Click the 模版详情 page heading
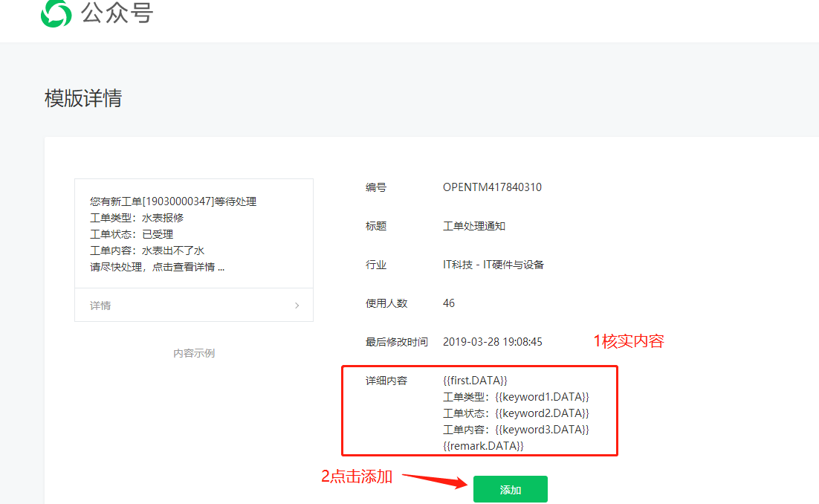The image size is (819, 504). (83, 98)
